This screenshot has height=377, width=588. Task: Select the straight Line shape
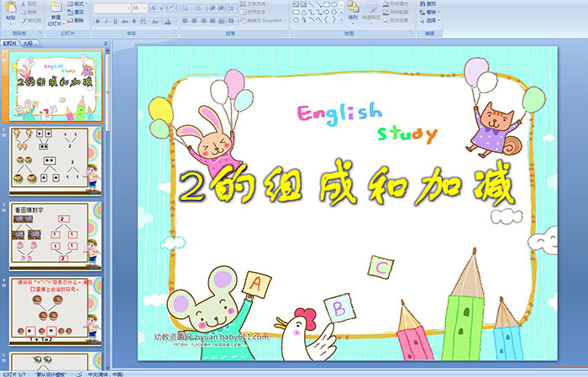click(312, 4)
